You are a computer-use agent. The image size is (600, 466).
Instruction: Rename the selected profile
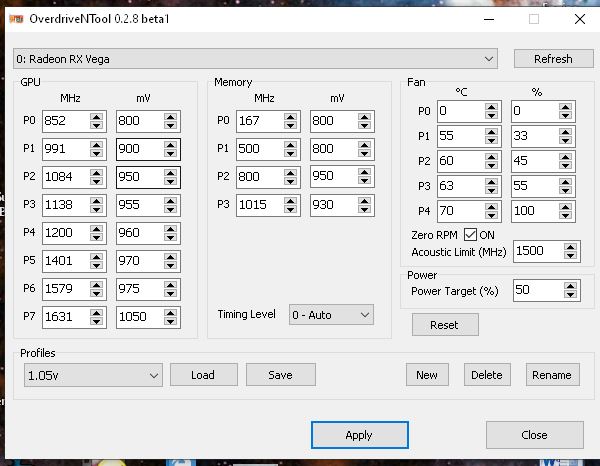pos(552,375)
